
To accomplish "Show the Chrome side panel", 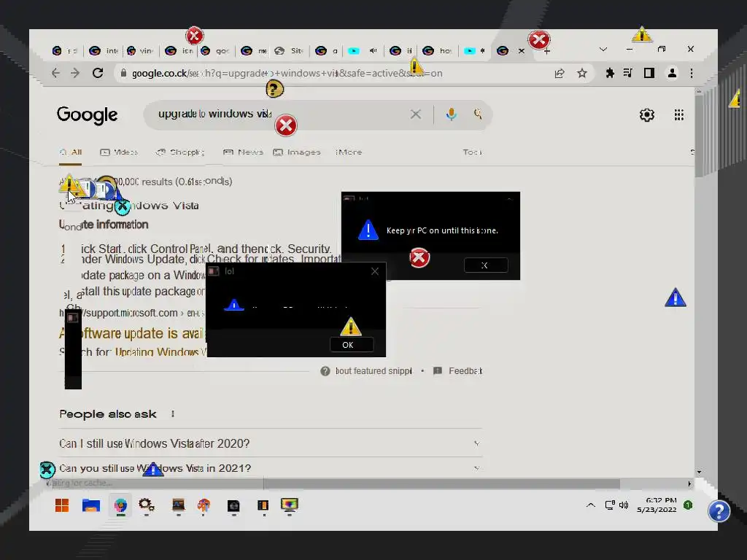I will [x=649, y=73].
